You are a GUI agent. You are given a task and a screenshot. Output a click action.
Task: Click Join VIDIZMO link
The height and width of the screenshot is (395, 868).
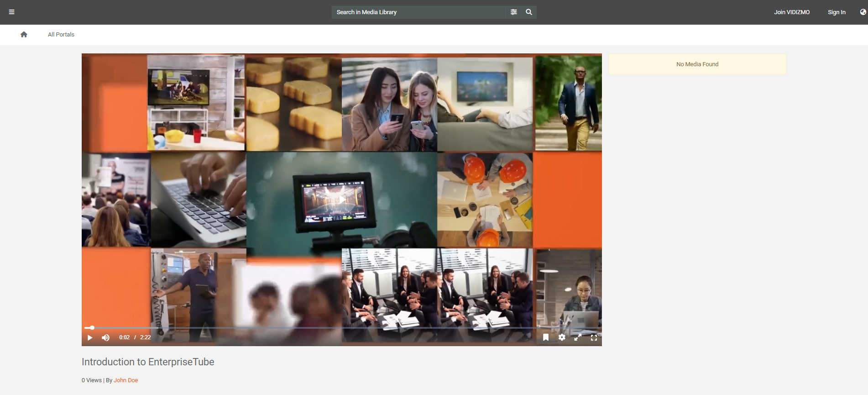pos(791,12)
